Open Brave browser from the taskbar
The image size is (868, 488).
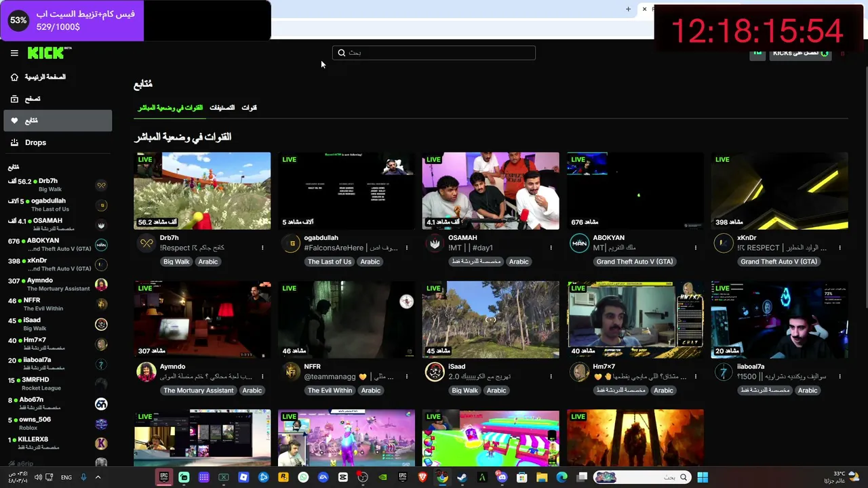pos(423,477)
